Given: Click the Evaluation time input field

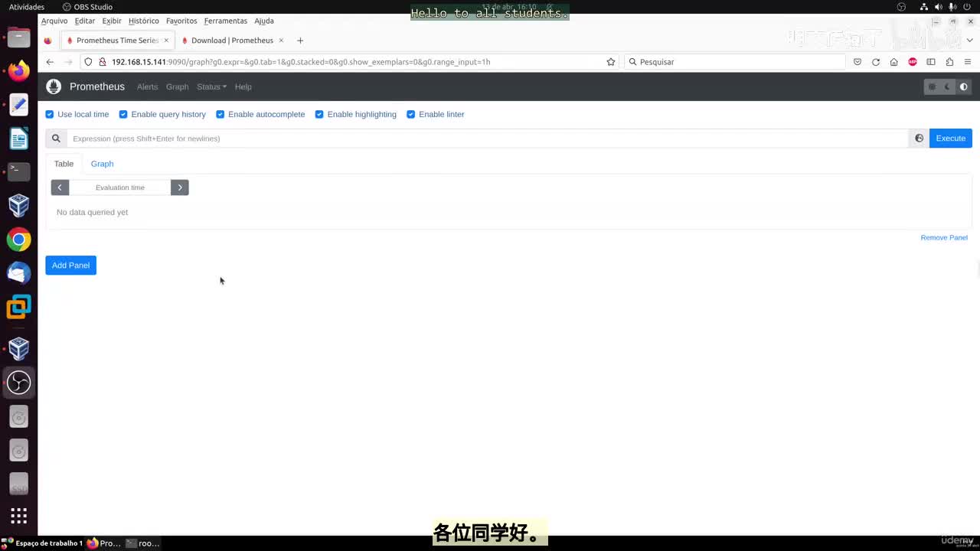Looking at the screenshot, I should pos(120,187).
